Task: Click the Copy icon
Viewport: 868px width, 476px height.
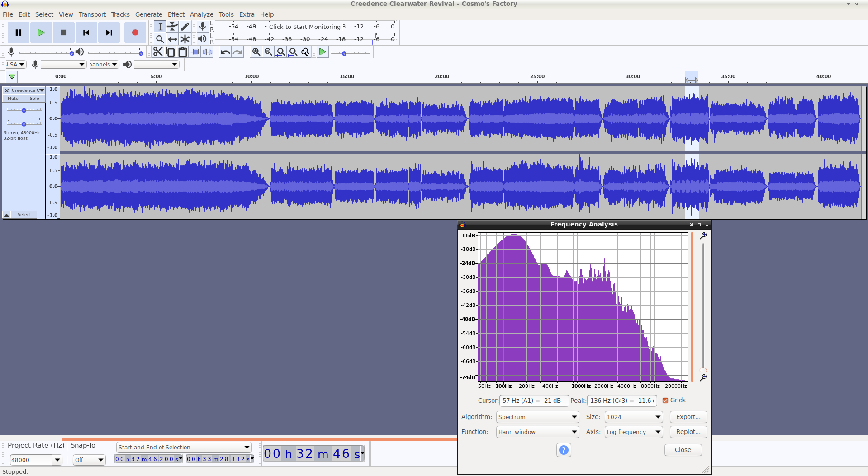Action: (x=170, y=52)
